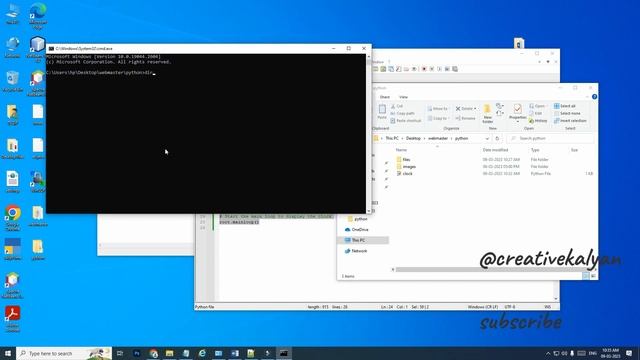Select OneDrive in the navigation pane
The height and width of the screenshot is (360, 640).
pos(360,230)
